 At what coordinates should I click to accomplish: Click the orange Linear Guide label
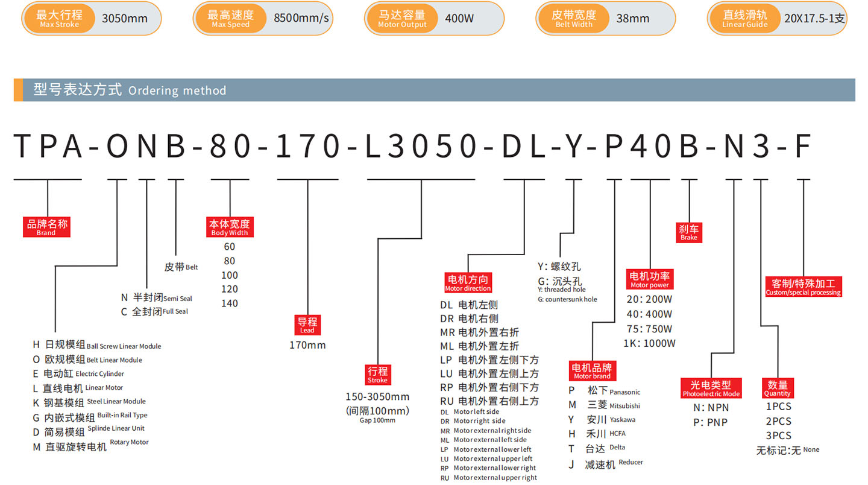[x=745, y=18]
